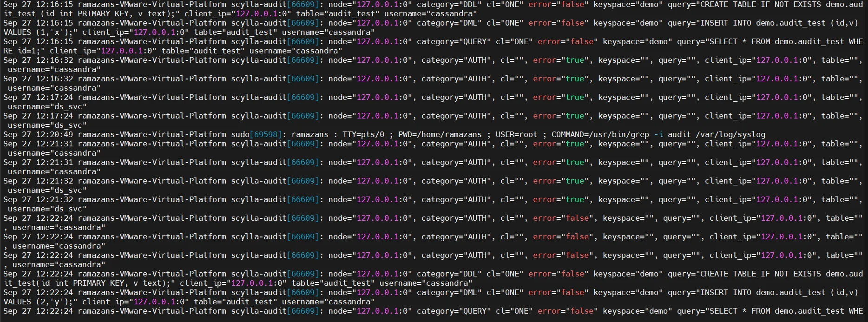Image resolution: width=868 pixels, height=322 pixels.
Task: Click INSERT INTO query in the 12:22:24 DML line
Action: click(x=763, y=292)
